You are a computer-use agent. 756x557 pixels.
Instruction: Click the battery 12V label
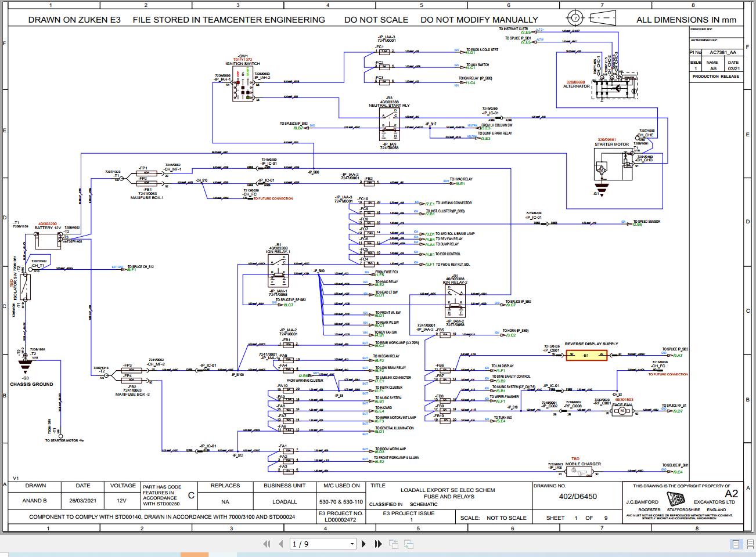tap(48, 228)
